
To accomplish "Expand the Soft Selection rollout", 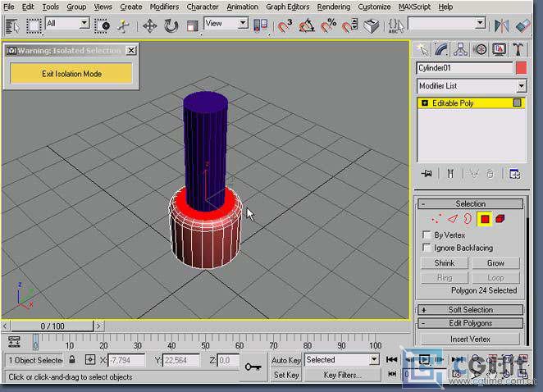I will (x=470, y=310).
